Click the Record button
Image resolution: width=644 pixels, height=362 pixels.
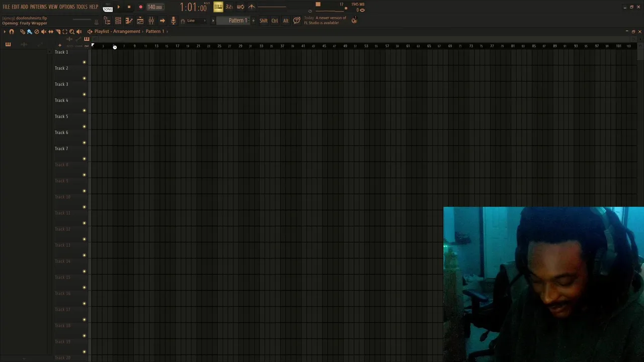coord(140,7)
